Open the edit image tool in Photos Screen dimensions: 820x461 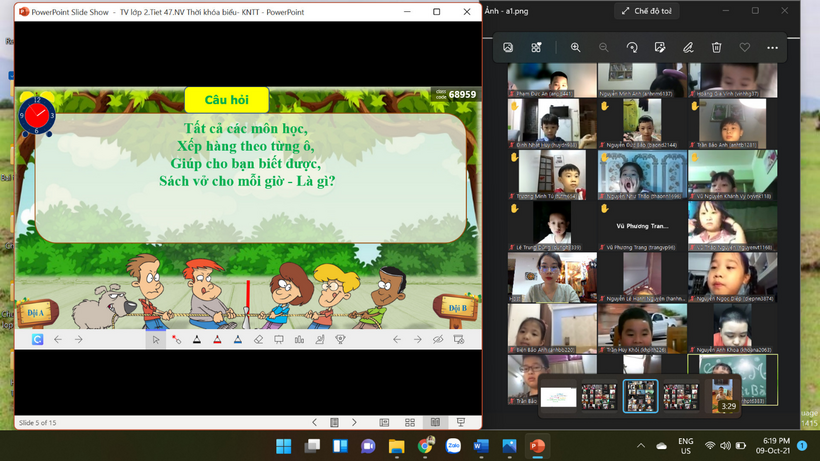tap(659, 47)
